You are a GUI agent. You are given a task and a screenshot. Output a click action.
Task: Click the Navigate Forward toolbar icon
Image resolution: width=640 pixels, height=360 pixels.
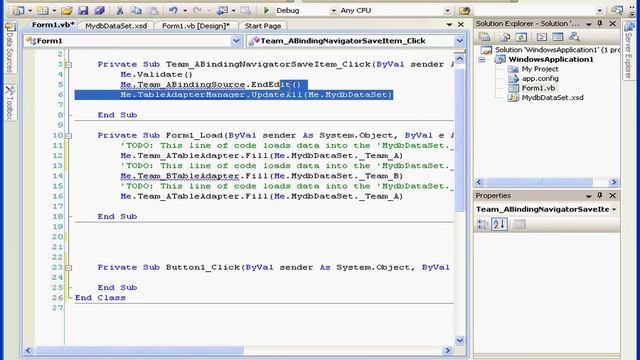click(x=246, y=11)
